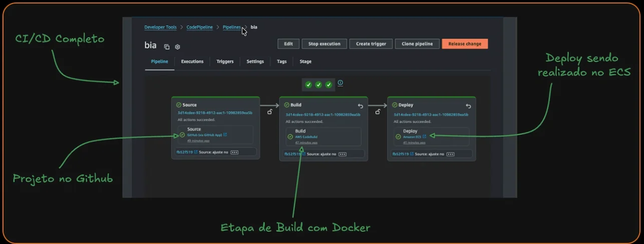The width and height of the screenshot is (644, 244).
Task: Open commit fb52f519 link in Build stage
Action: click(x=292, y=154)
